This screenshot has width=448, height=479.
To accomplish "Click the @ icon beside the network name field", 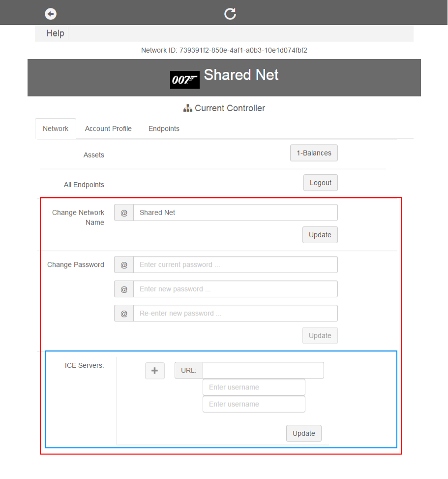I will pyautogui.click(x=124, y=213).
